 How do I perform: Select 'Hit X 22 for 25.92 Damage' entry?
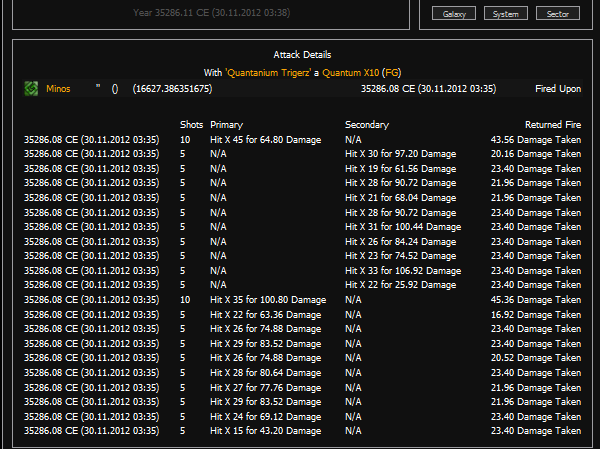[x=401, y=285]
